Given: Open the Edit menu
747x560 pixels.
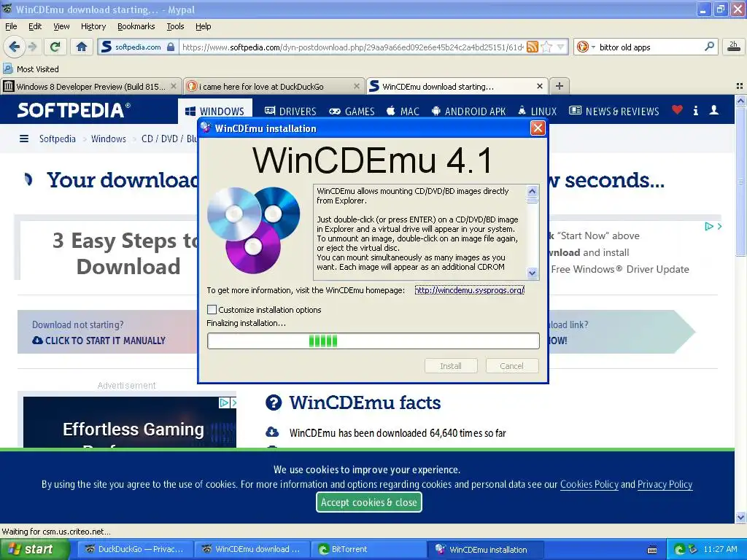Looking at the screenshot, I should [35, 26].
